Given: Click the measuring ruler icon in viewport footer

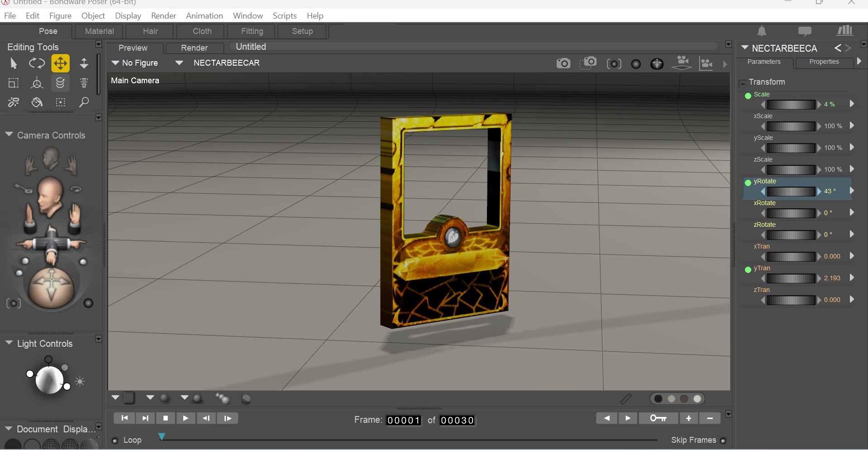Looking at the screenshot, I should click(x=625, y=399).
